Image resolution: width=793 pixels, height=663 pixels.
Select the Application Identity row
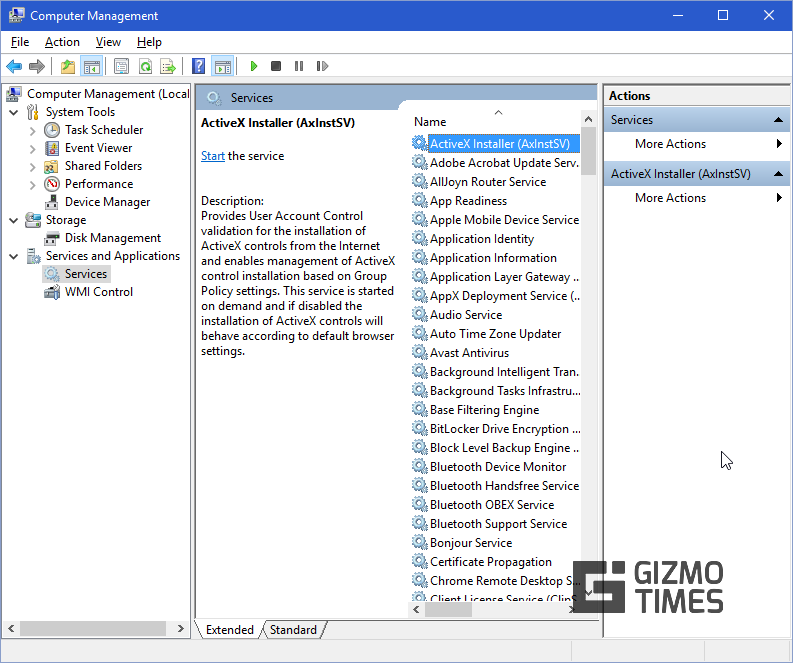tap(496, 239)
